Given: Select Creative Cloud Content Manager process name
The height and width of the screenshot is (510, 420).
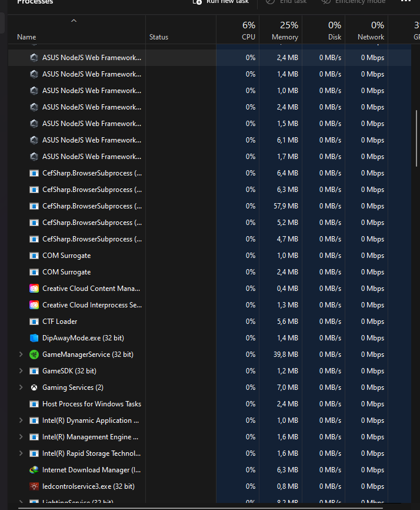Looking at the screenshot, I should (91, 289).
